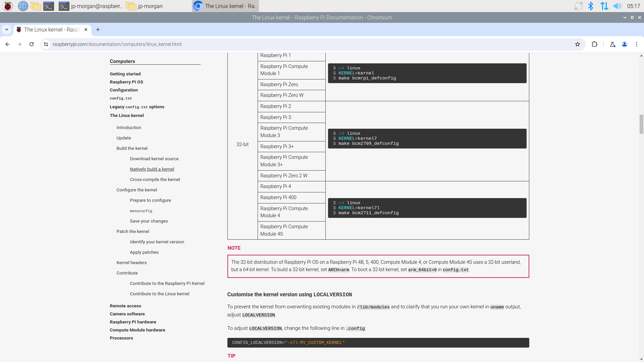Jump to Natively build a kernel
Viewport: 644px width, 362px height.
(x=152, y=169)
